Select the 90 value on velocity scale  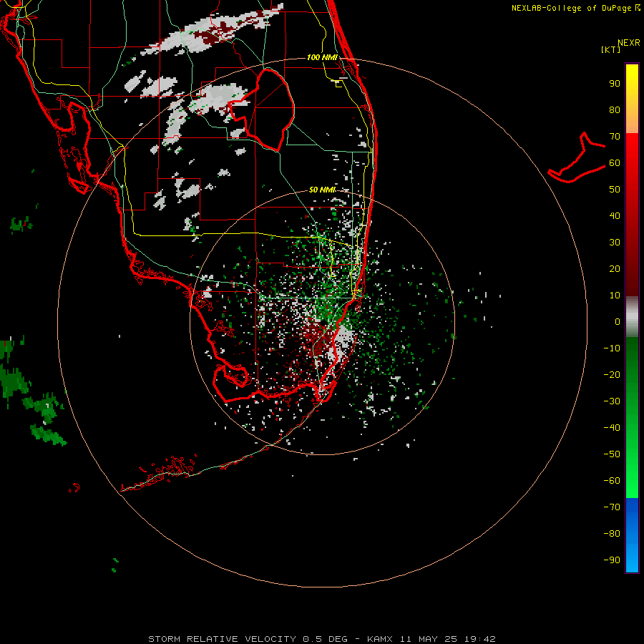pos(615,84)
